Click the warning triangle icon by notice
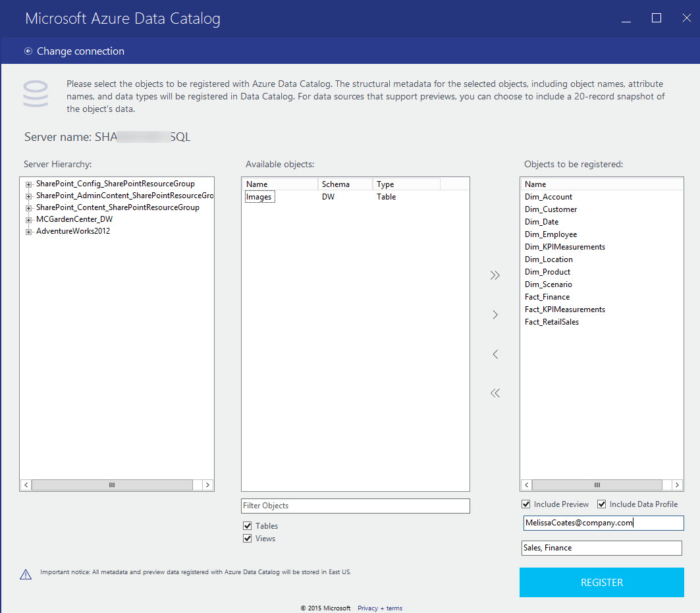 [x=26, y=574]
